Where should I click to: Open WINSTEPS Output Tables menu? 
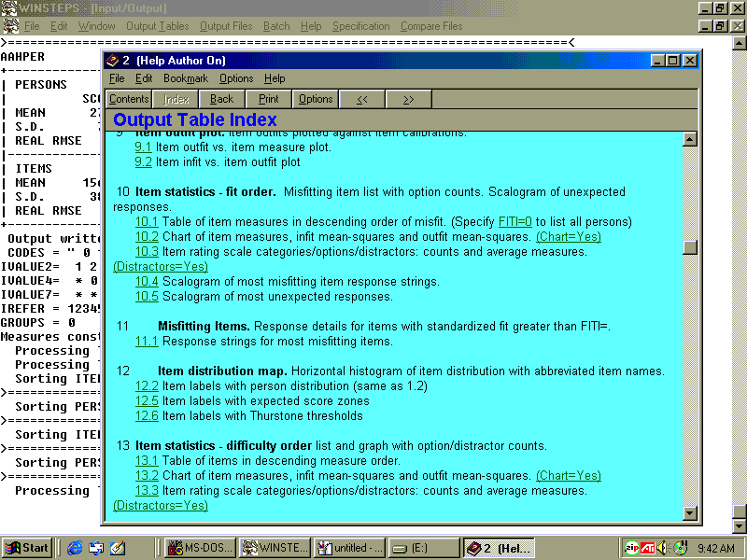tap(157, 26)
